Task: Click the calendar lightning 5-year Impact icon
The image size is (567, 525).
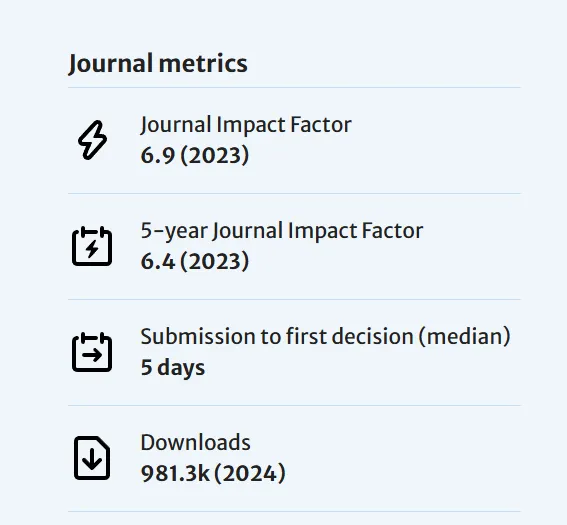Action: pyautogui.click(x=92, y=246)
